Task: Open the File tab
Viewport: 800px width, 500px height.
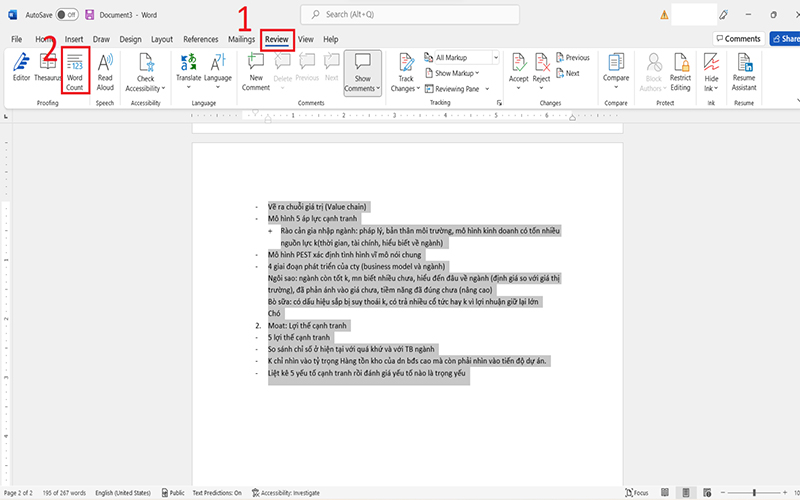Action: (16, 39)
